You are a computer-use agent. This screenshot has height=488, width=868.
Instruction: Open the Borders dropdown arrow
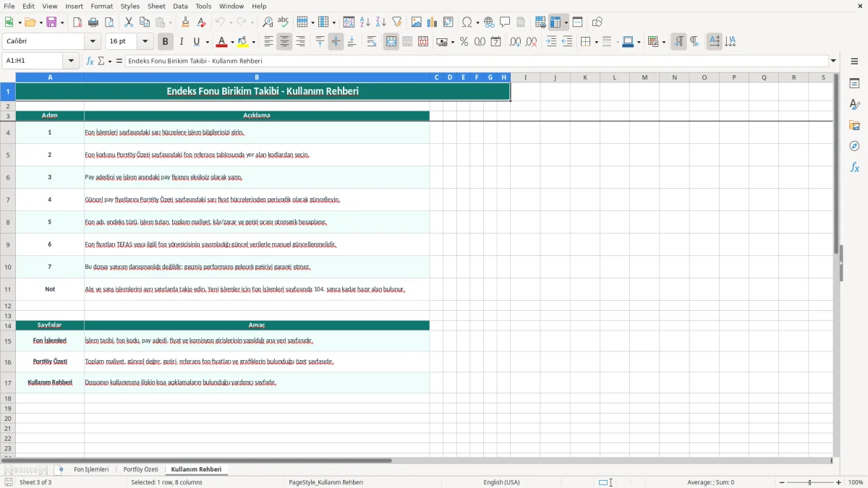click(x=596, y=42)
